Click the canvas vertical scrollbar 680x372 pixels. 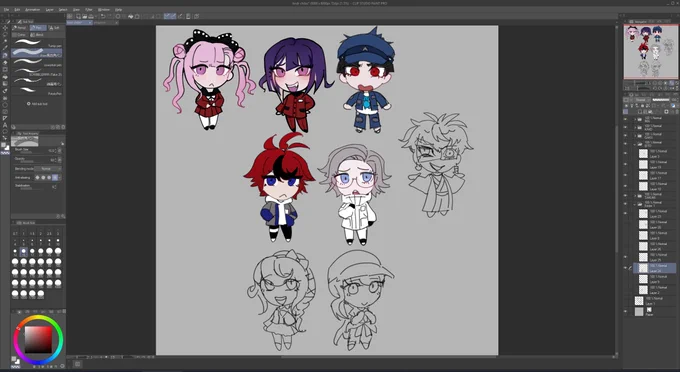(x=616, y=189)
